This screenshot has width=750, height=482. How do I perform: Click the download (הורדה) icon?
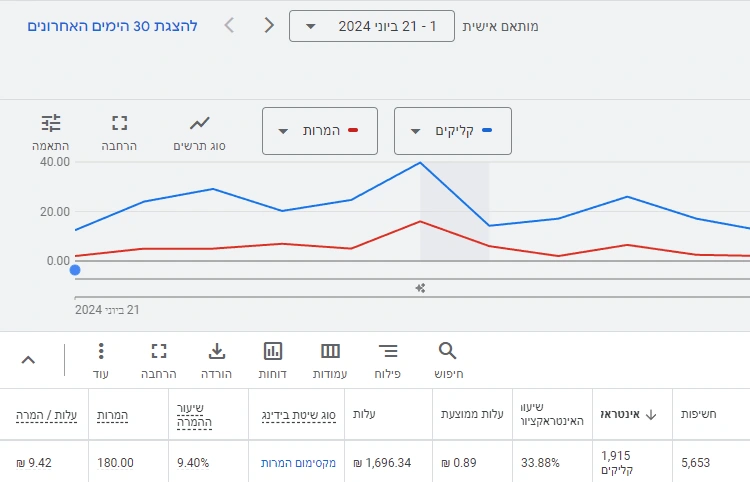click(x=216, y=351)
